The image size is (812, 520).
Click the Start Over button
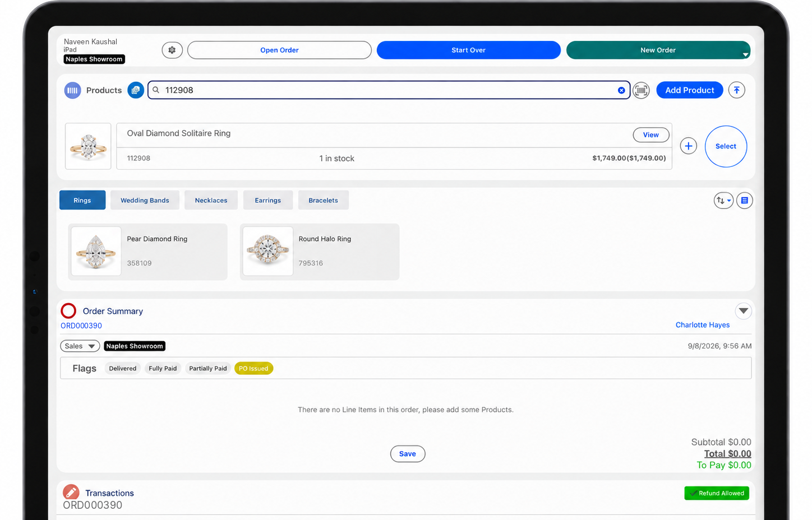(469, 50)
